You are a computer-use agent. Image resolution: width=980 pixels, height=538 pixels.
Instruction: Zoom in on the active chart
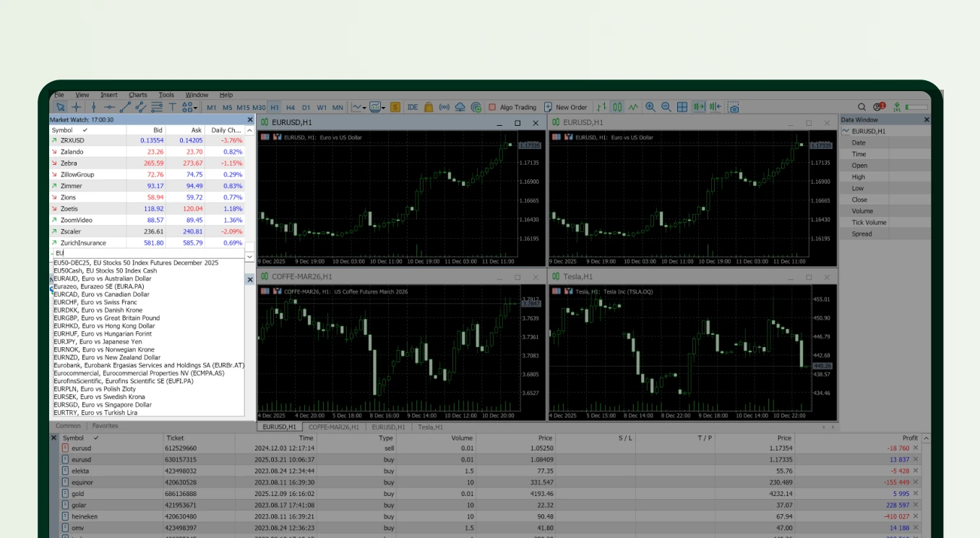pos(650,106)
